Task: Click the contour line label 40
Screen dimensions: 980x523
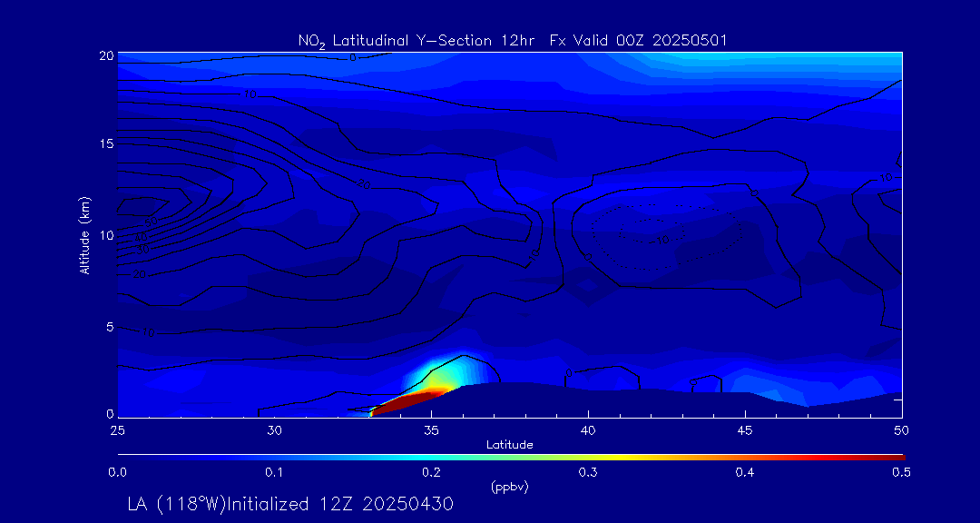Action: click(142, 238)
